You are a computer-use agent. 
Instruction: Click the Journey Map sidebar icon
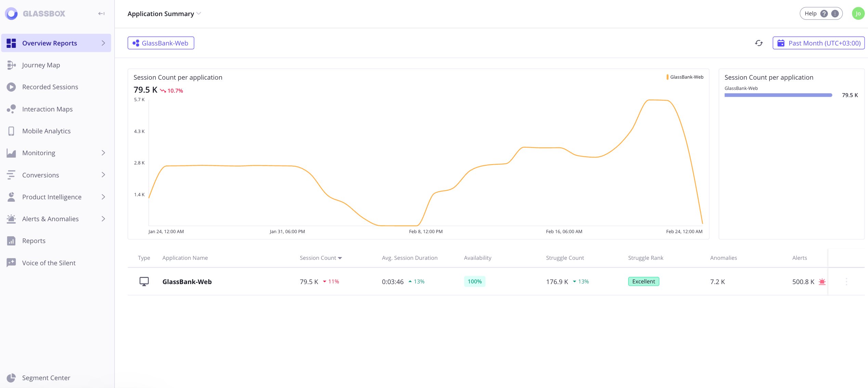tap(11, 65)
